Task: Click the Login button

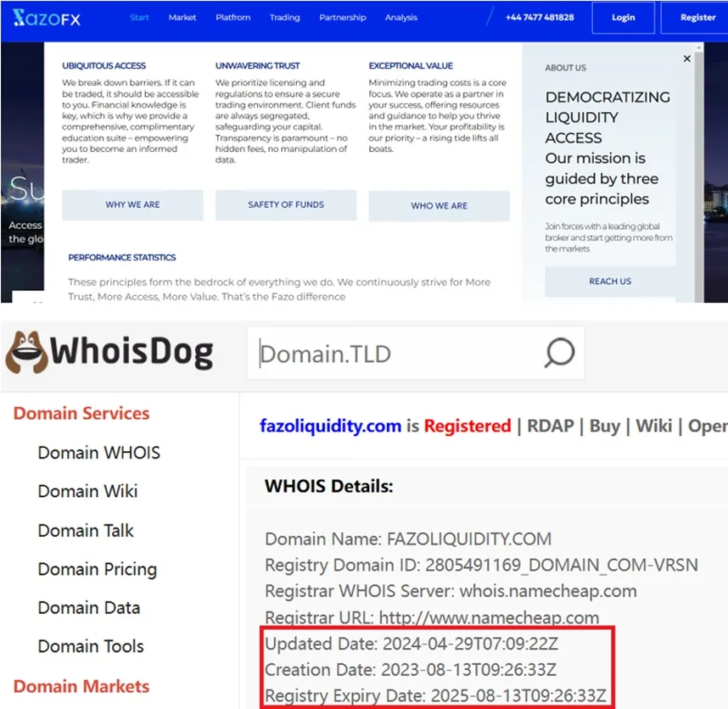Action: [623, 18]
